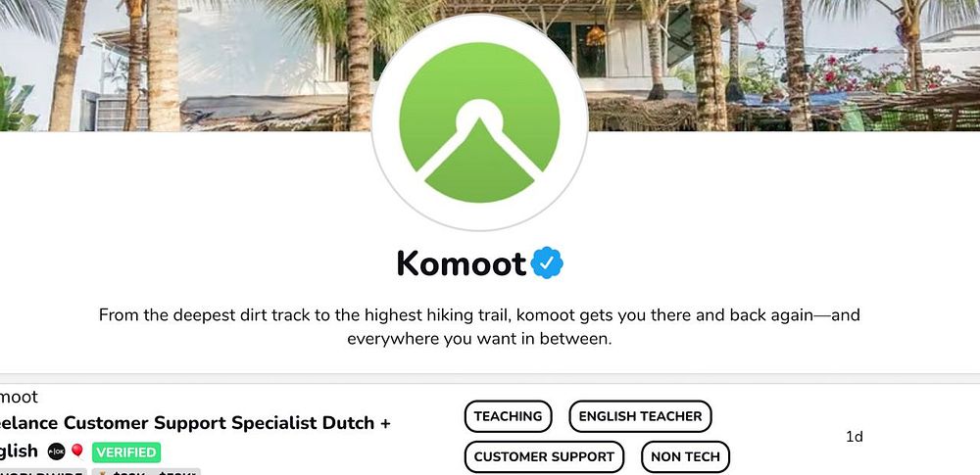This screenshot has height=475, width=980.
Task: Click the salary range tag
Action: [146, 472]
